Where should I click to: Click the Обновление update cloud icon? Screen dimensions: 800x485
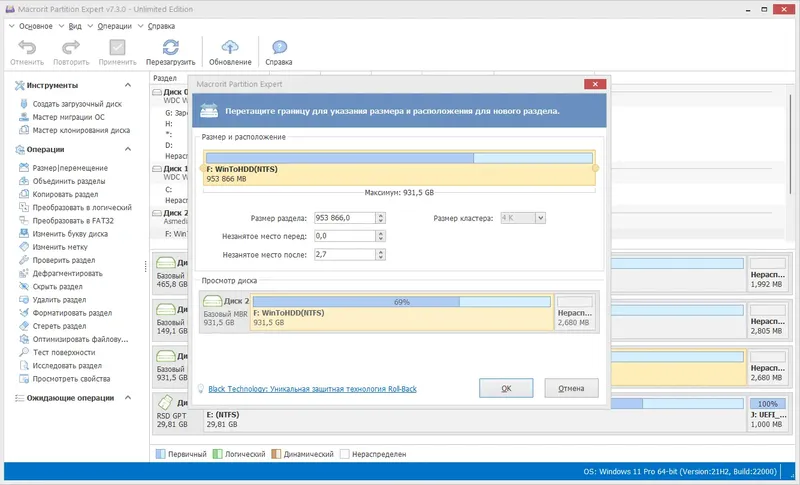pos(230,47)
